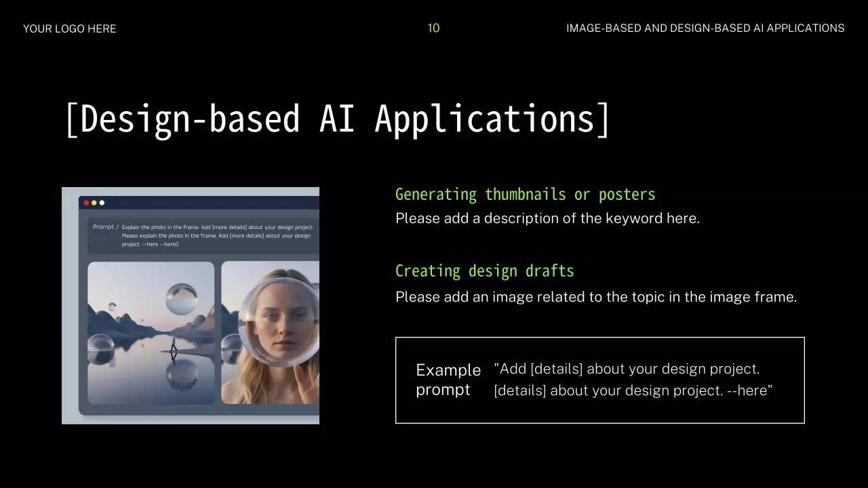Select the floating glass sphere above the lake

point(182,299)
